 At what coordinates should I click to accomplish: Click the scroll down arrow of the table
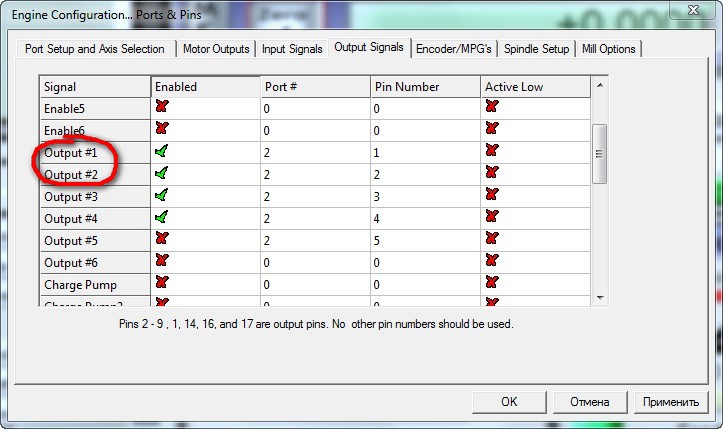pyautogui.click(x=600, y=298)
